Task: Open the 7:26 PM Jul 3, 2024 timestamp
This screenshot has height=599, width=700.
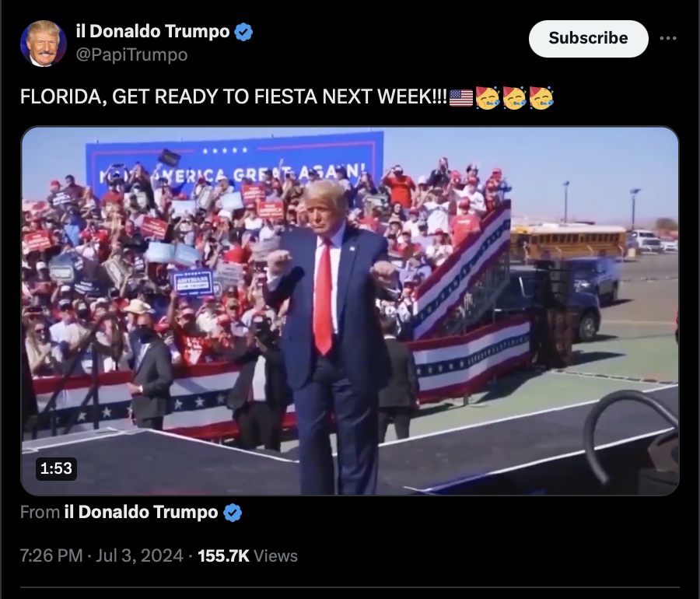Action: 102,555
